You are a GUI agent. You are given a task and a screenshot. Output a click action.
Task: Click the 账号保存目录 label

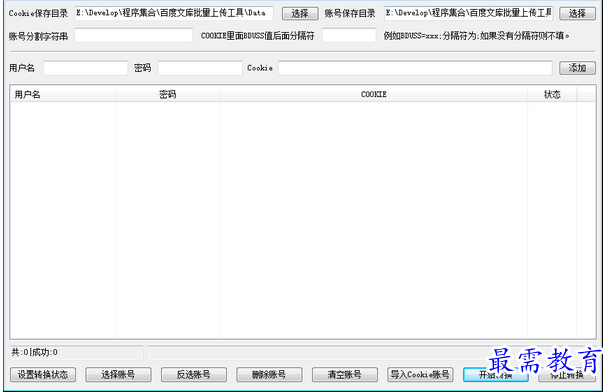[x=350, y=14]
